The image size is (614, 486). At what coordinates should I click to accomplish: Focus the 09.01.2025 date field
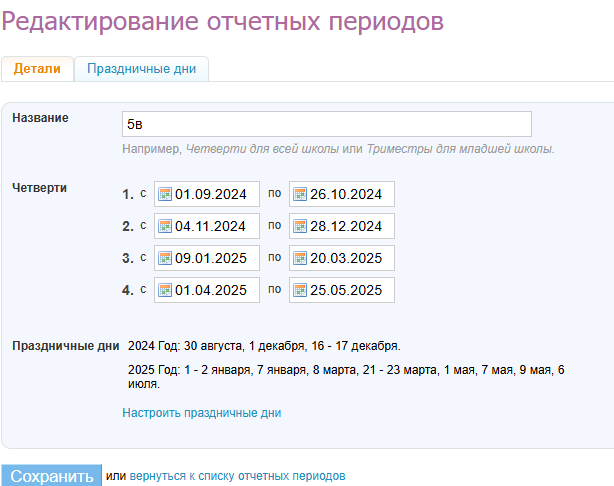click(x=215, y=258)
